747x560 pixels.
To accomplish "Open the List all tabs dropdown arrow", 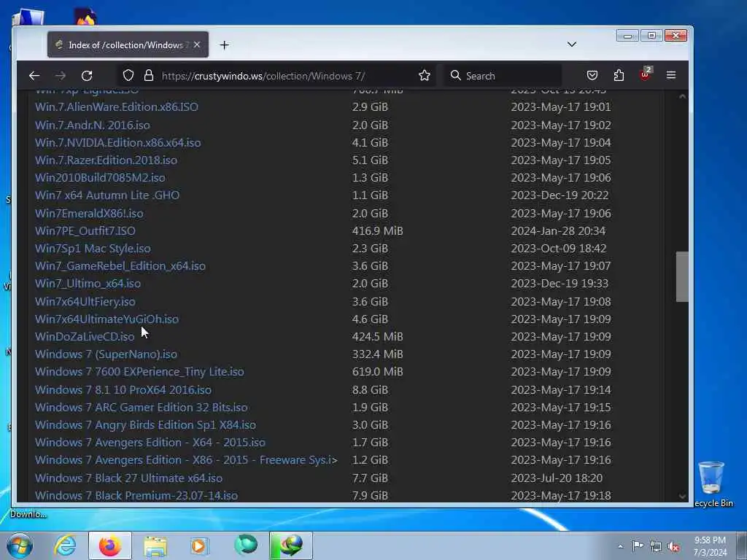I will click(x=572, y=44).
